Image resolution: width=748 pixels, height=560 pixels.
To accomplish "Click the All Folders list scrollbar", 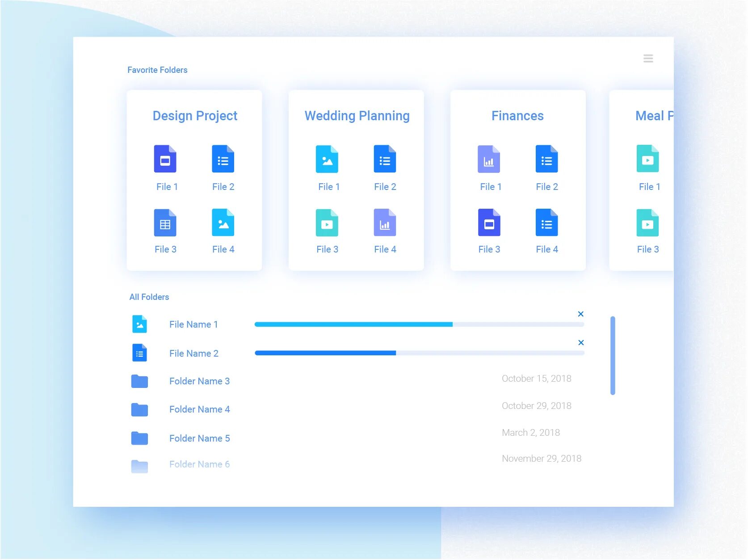I will [613, 356].
